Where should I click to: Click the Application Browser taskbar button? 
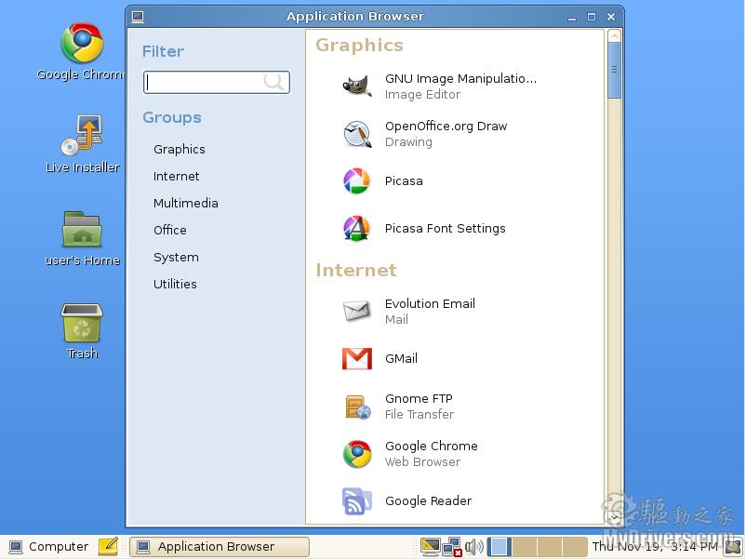220,547
